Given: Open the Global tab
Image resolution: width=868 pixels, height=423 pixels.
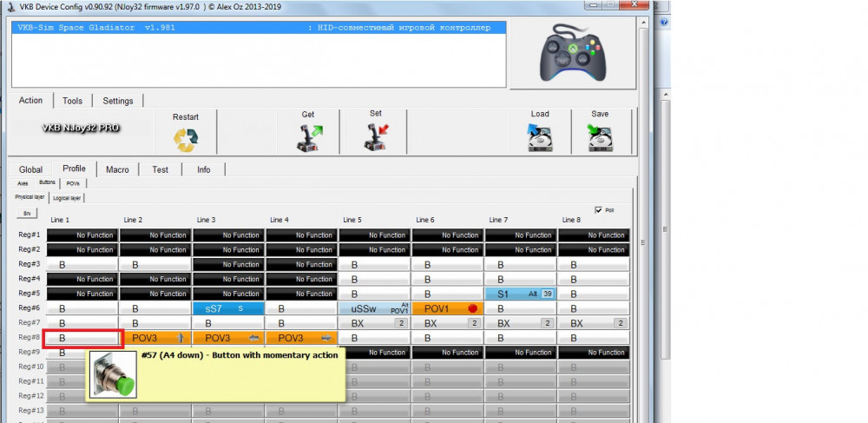Looking at the screenshot, I should pyautogui.click(x=30, y=170).
